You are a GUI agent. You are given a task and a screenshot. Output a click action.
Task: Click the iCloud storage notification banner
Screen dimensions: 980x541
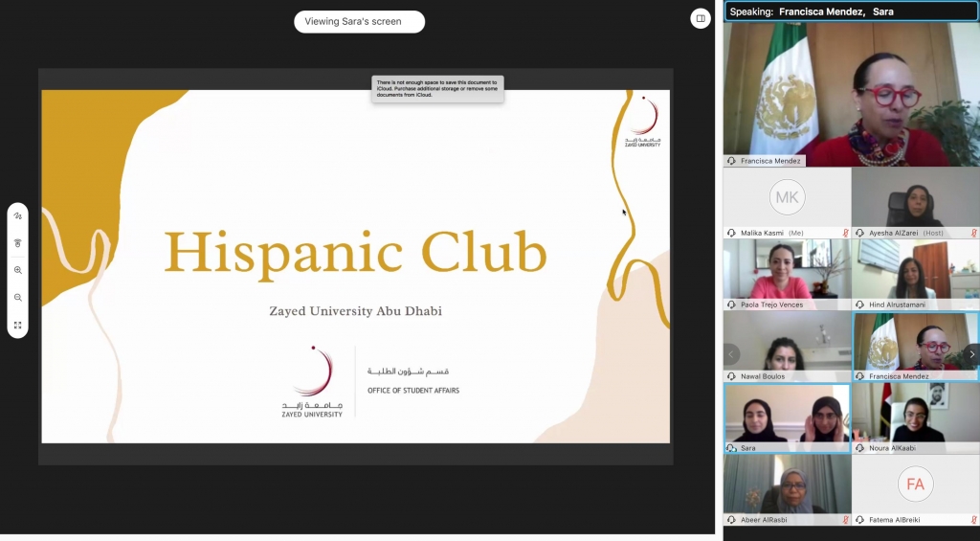[x=437, y=88]
